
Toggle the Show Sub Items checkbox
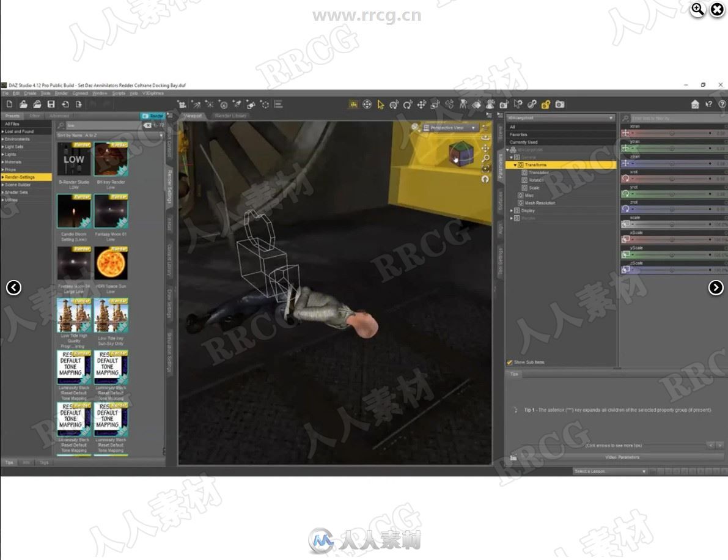tap(510, 362)
